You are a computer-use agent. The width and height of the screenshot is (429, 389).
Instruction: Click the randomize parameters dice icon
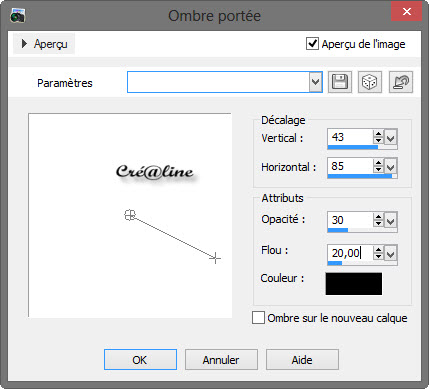click(x=370, y=82)
